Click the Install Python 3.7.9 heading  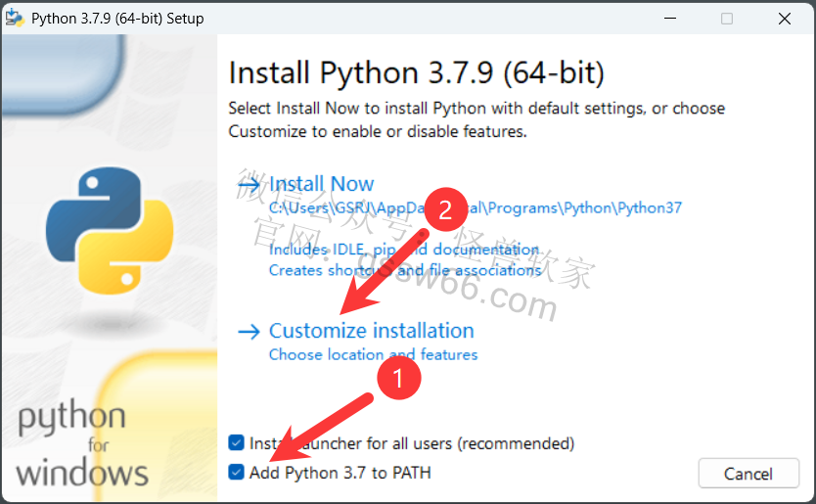point(417,72)
